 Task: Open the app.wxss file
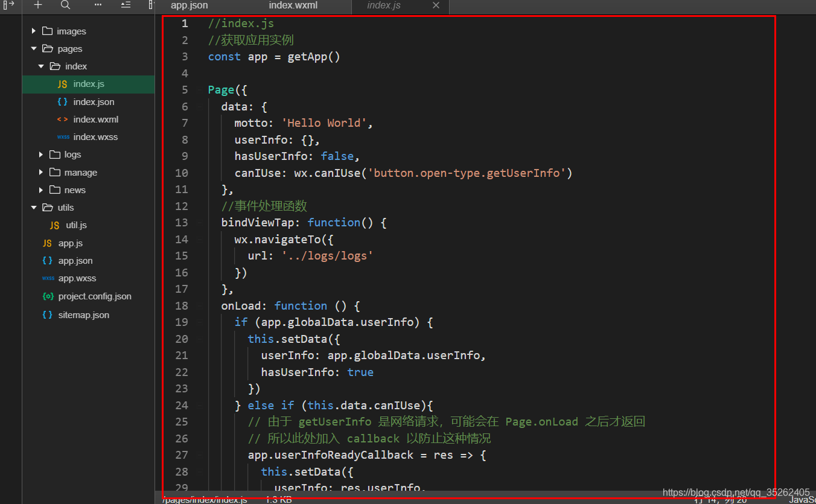point(77,278)
